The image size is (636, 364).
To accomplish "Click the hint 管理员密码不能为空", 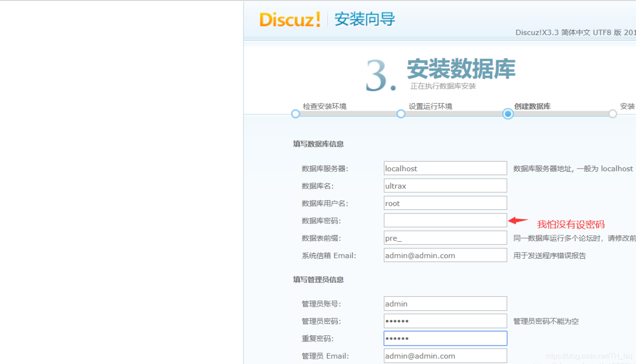I will (x=546, y=321).
